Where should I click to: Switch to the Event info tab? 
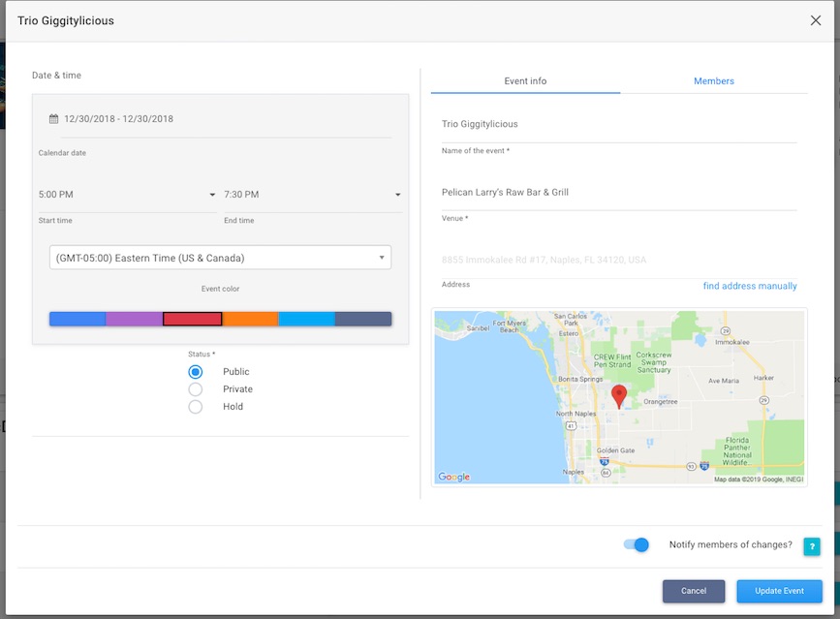point(525,81)
